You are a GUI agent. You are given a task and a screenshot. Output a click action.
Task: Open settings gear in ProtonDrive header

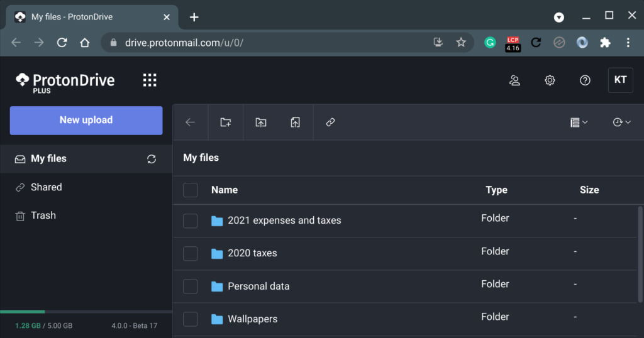tap(550, 80)
